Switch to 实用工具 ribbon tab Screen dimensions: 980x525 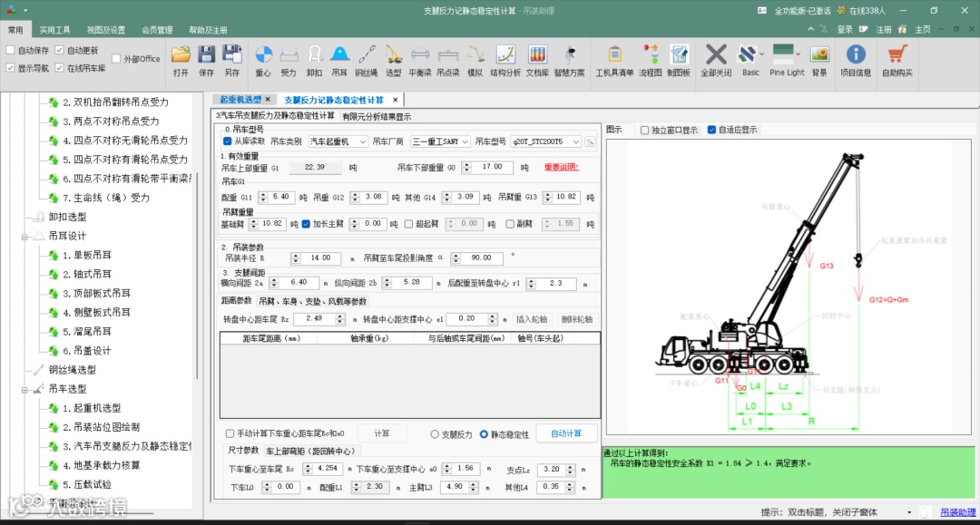point(55,30)
